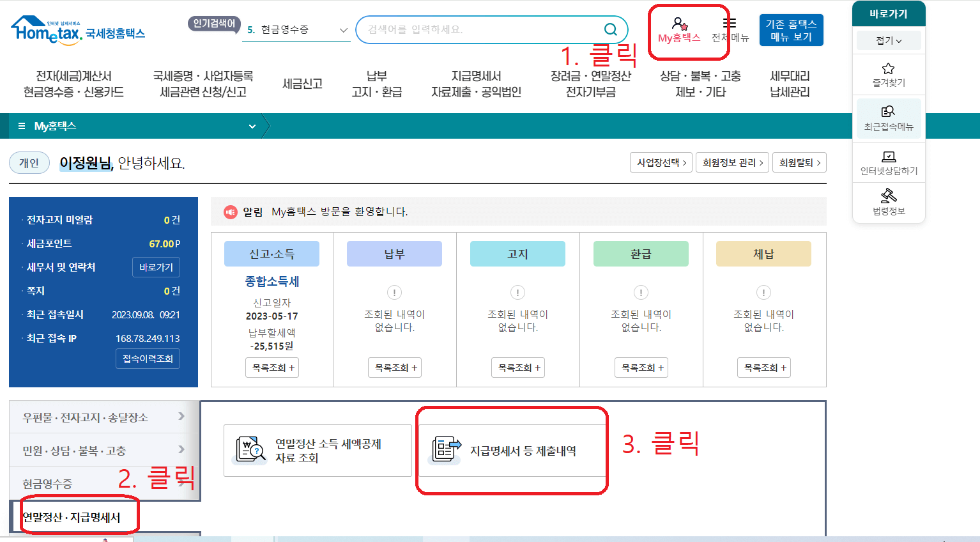980x542 pixels.
Task: Click the 회원탈퇴 button
Action: [x=799, y=162]
